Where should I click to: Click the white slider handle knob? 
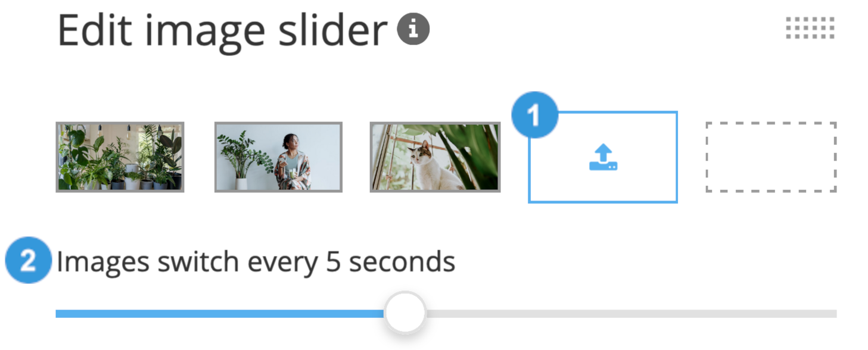click(x=405, y=313)
